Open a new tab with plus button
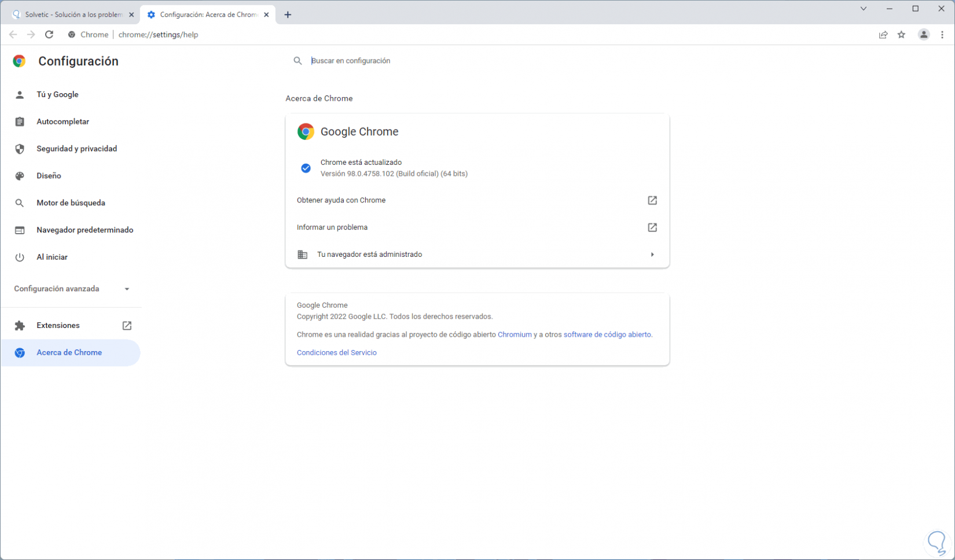Image resolution: width=955 pixels, height=560 pixels. [288, 14]
